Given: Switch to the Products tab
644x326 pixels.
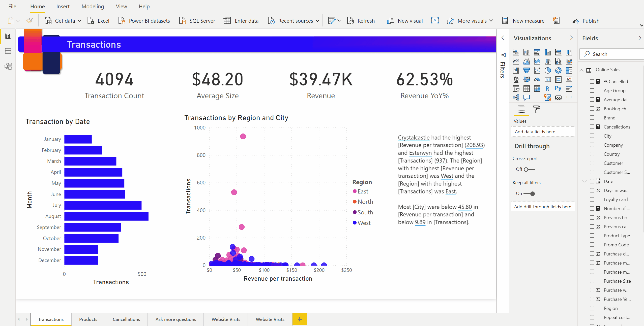Looking at the screenshot, I should pyautogui.click(x=88, y=319).
